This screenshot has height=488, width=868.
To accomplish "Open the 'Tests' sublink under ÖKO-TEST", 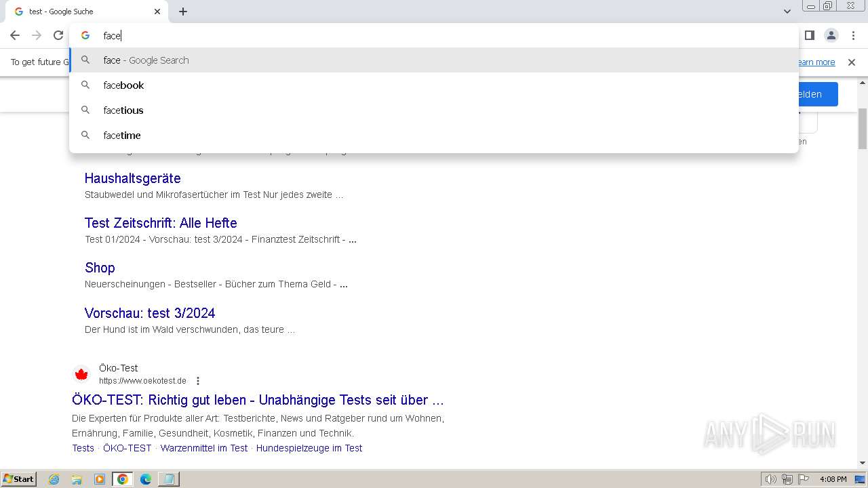I will pyautogui.click(x=83, y=448).
